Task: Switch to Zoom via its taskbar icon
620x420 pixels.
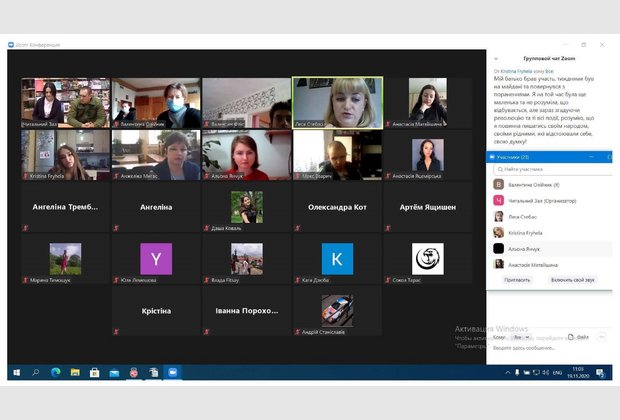Action: [x=172, y=372]
